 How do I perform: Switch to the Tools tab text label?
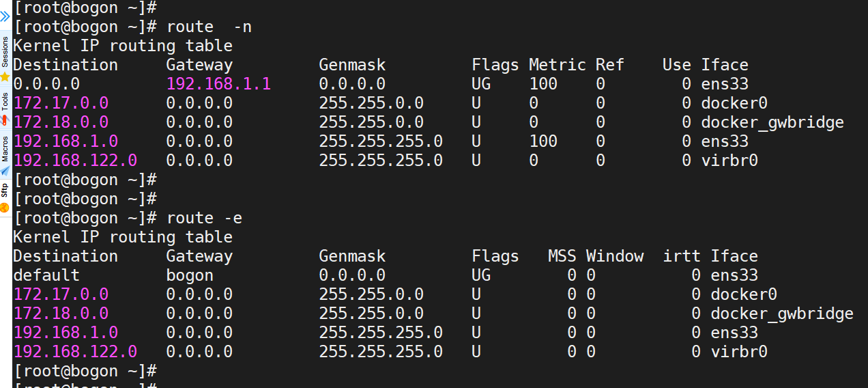point(5,101)
